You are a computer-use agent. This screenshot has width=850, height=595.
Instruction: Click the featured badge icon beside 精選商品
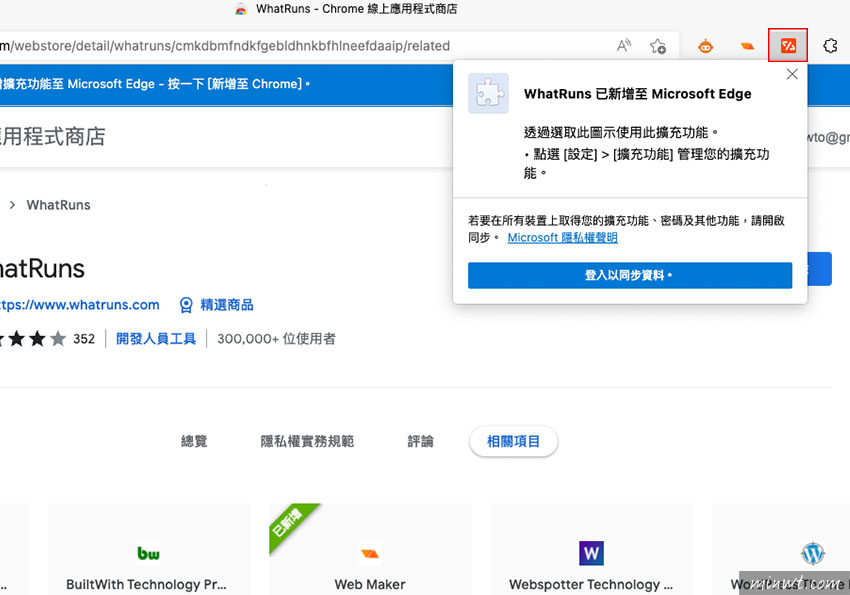186,305
